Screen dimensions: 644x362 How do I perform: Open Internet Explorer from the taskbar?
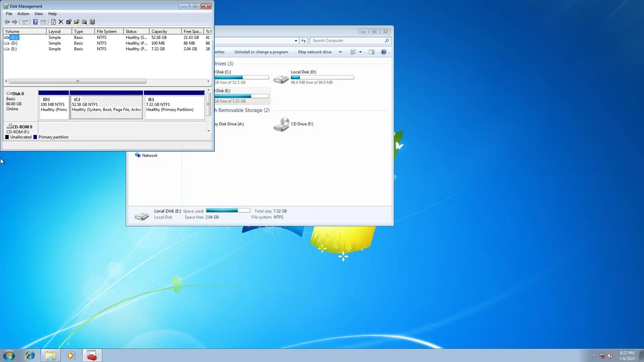tap(30, 355)
